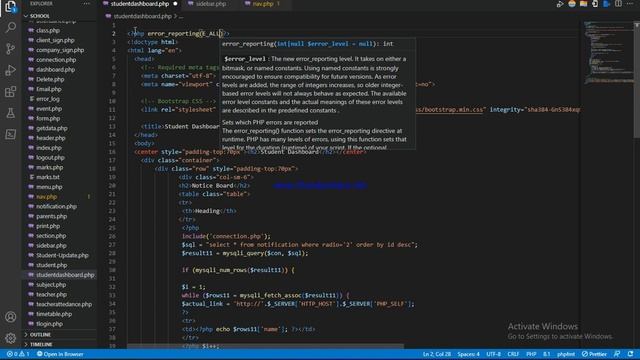Click the Prettier status item
This screenshot has width=640, height=360.
(x=594, y=354)
